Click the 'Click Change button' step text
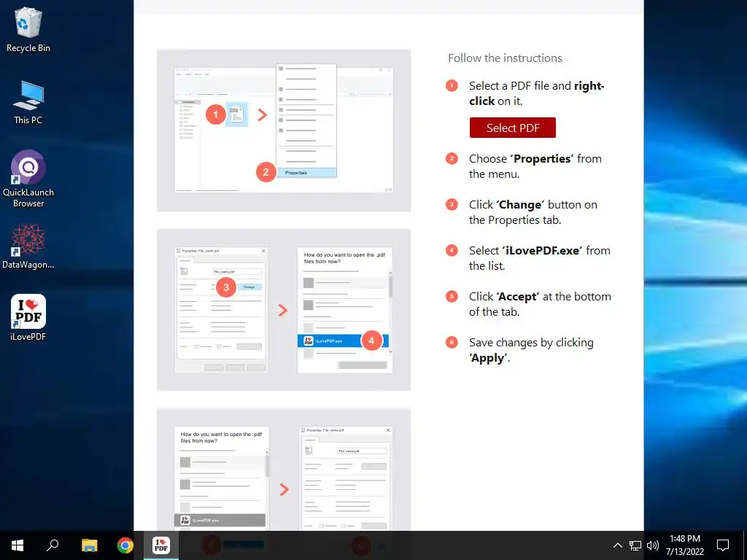Viewport: 747px width, 560px height. click(x=533, y=212)
